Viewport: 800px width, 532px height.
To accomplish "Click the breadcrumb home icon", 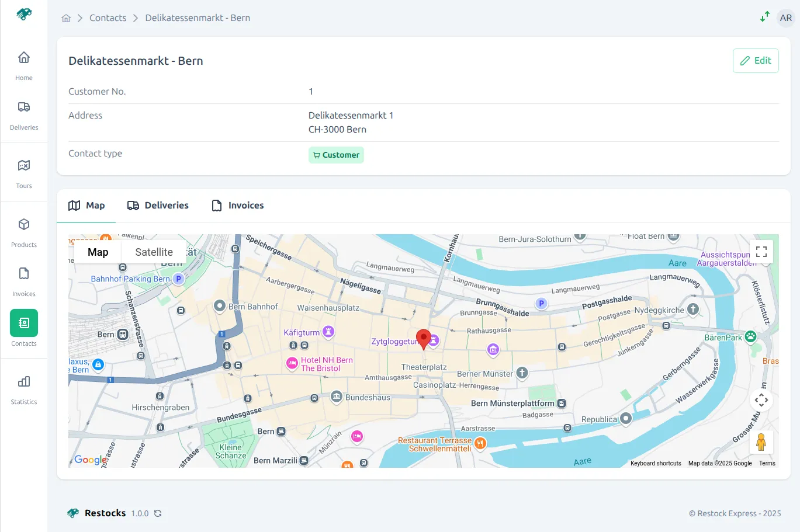I will point(66,18).
